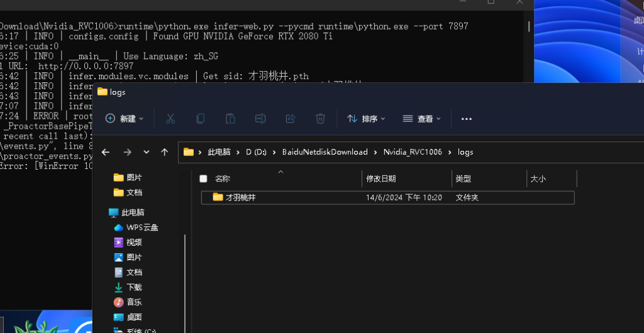Open the 查看 view dropdown
This screenshot has height=333, width=644.
pos(422,119)
